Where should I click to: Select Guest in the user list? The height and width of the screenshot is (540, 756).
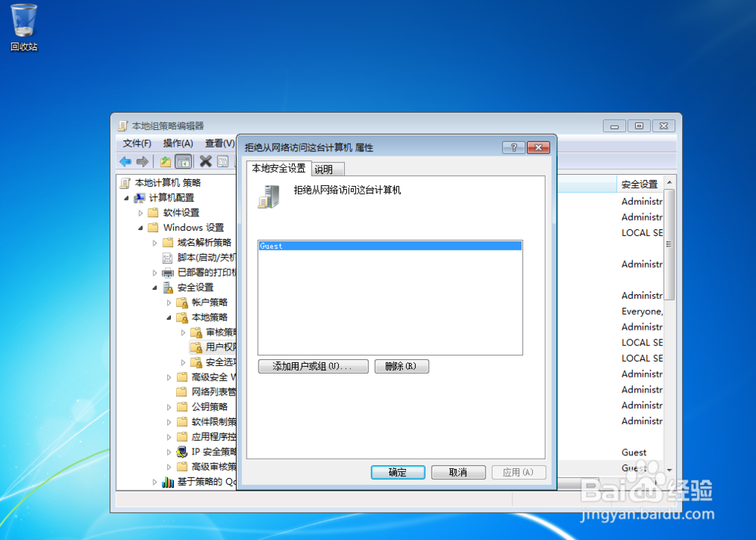point(302,245)
